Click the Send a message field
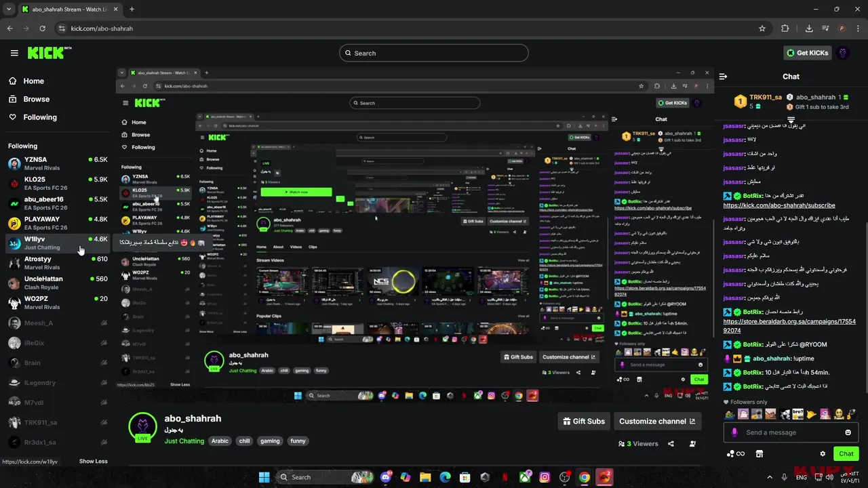Image resolution: width=868 pixels, height=488 pixels. point(790,432)
